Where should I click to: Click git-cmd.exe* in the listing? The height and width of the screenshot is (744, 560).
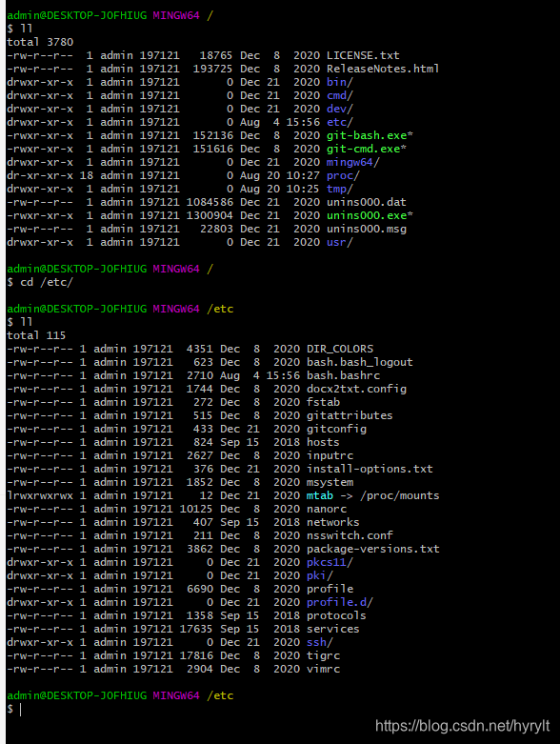pos(366,149)
